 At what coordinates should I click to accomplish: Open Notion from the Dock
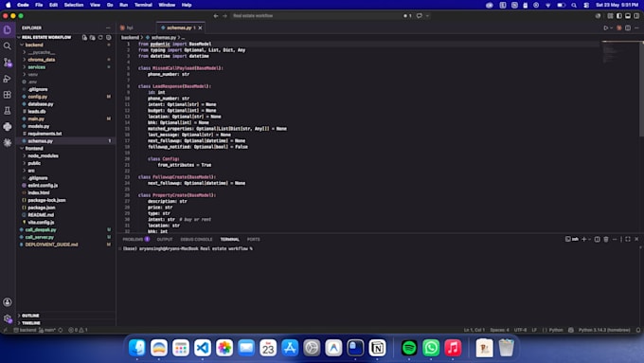click(x=377, y=348)
